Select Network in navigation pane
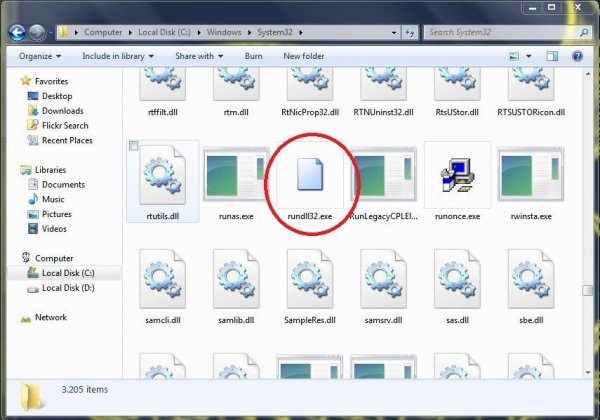This screenshot has width=600, height=420. pyautogui.click(x=51, y=317)
